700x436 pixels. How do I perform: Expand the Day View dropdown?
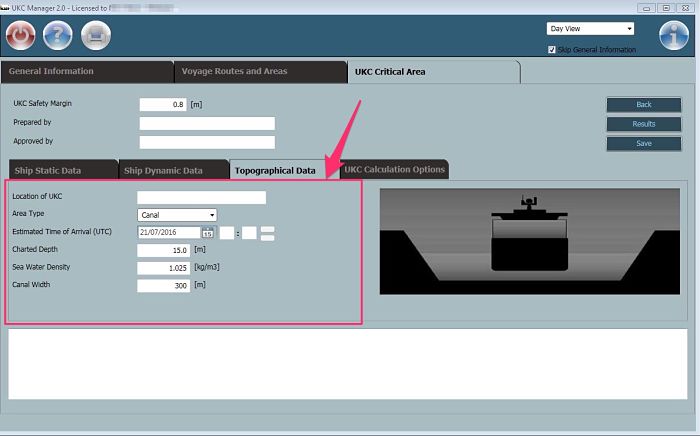coord(590,29)
